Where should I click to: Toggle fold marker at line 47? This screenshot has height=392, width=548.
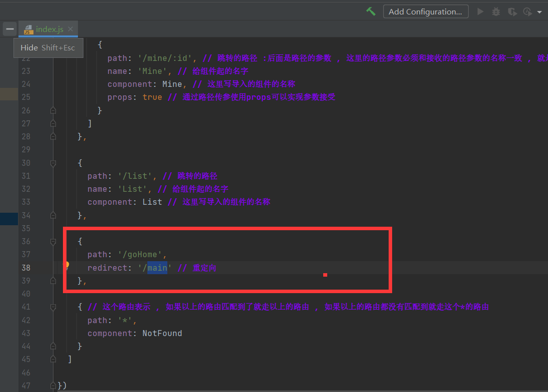click(x=53, y=386)
